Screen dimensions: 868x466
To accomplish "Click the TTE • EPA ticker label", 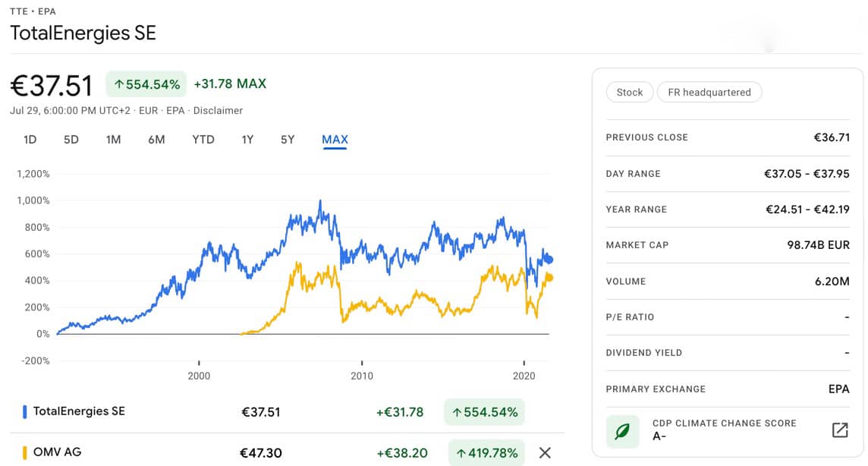I will pos(33,11).
